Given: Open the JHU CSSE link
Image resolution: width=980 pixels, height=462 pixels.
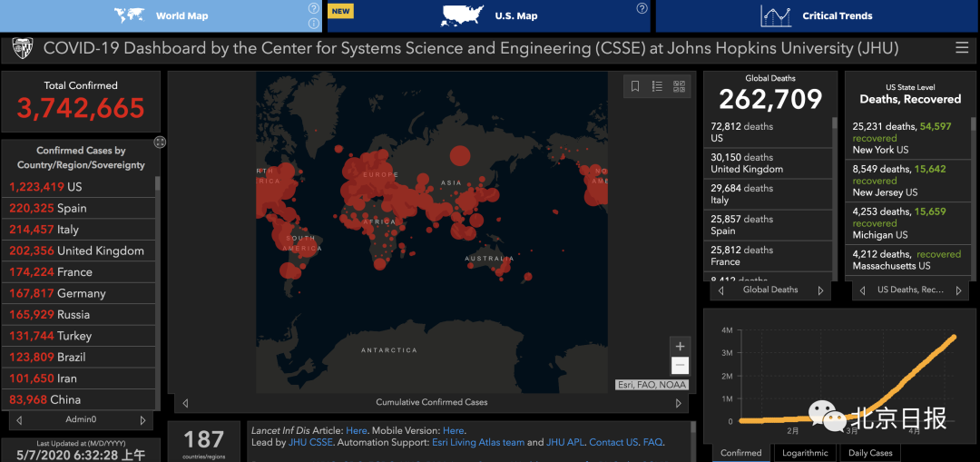Looking at the screenshot, I should (x=310, y=443).
